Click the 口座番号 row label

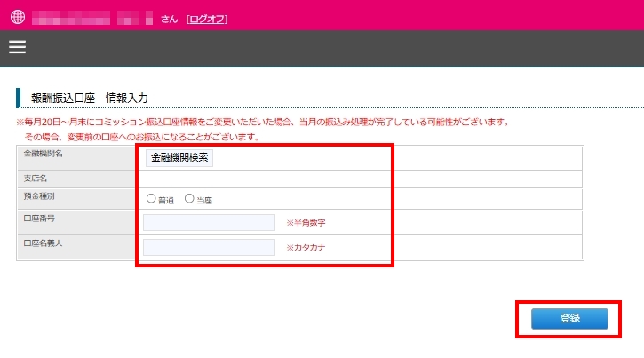[x=39, y=219]
